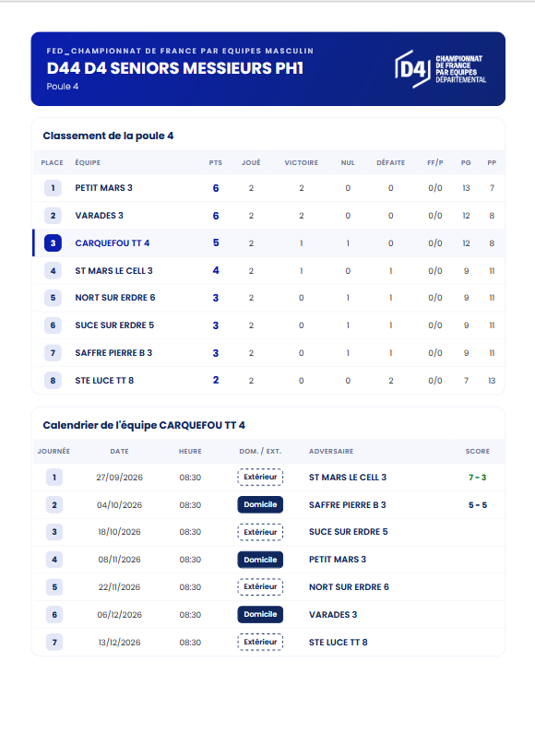Click place badge 4 for ST MARS LE CELL 3

53,271
